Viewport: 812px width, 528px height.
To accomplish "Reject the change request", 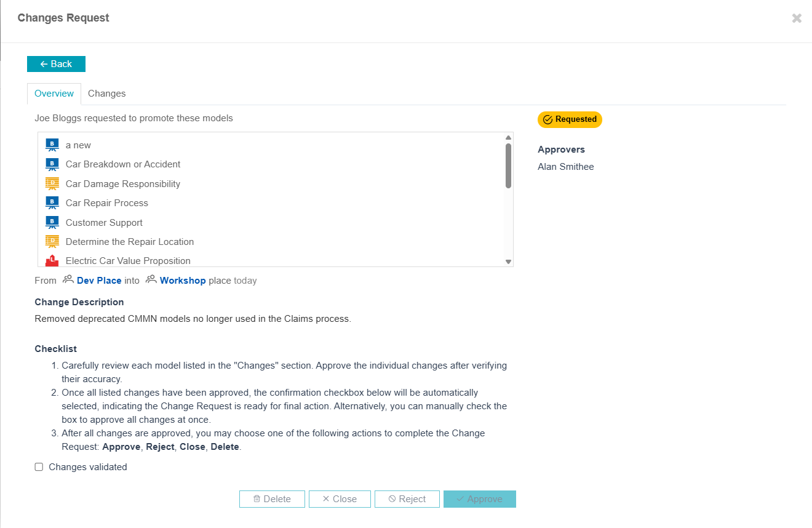I will [x=407, y=499].
